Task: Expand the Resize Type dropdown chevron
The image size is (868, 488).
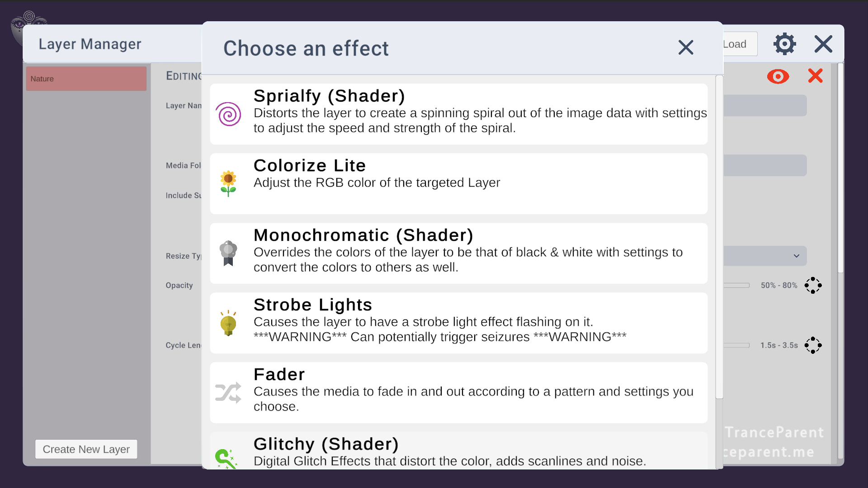Action: 797,256
